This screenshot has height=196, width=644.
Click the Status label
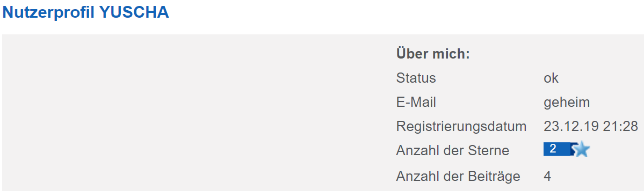416,78
